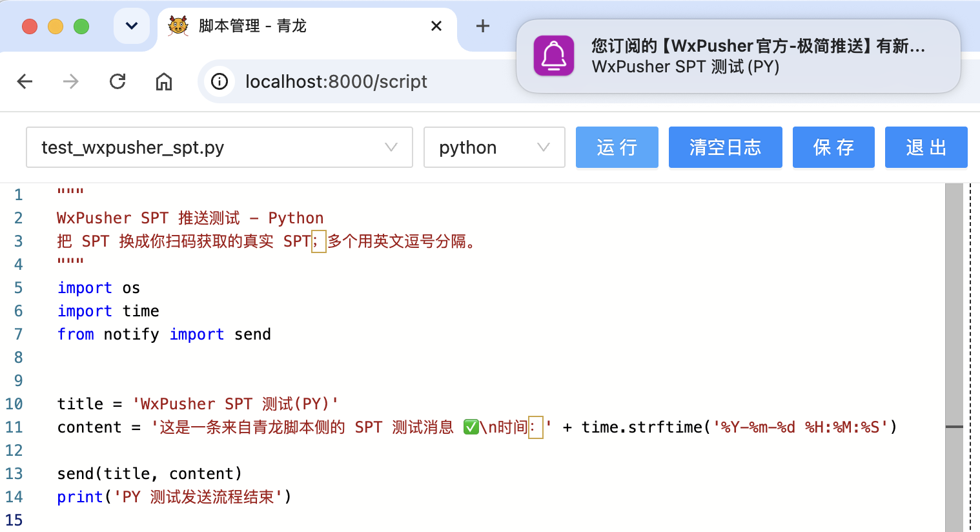980x532 pixels.
Task: Save the script with 保存 button
Action: click(x=833, y=147)
